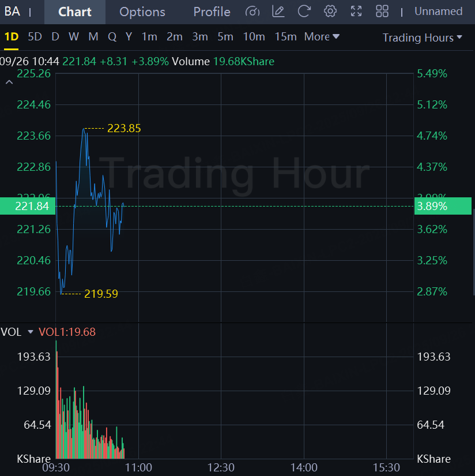Open the VOL indicator dropdown arrow

(31, 332)
